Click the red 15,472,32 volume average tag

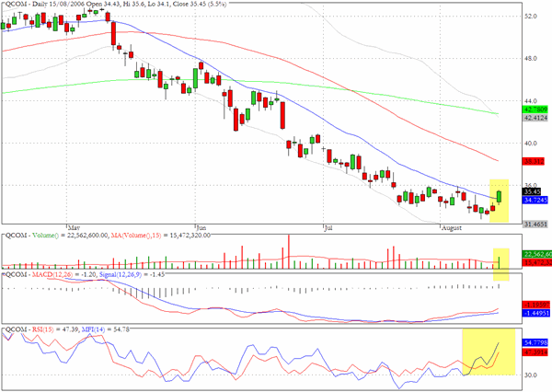(537, 262)
